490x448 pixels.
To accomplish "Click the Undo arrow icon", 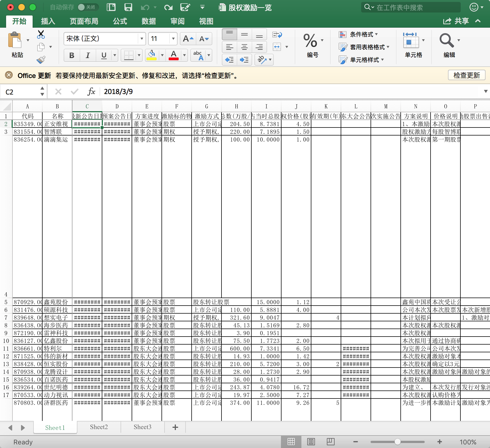I will 145,7.
